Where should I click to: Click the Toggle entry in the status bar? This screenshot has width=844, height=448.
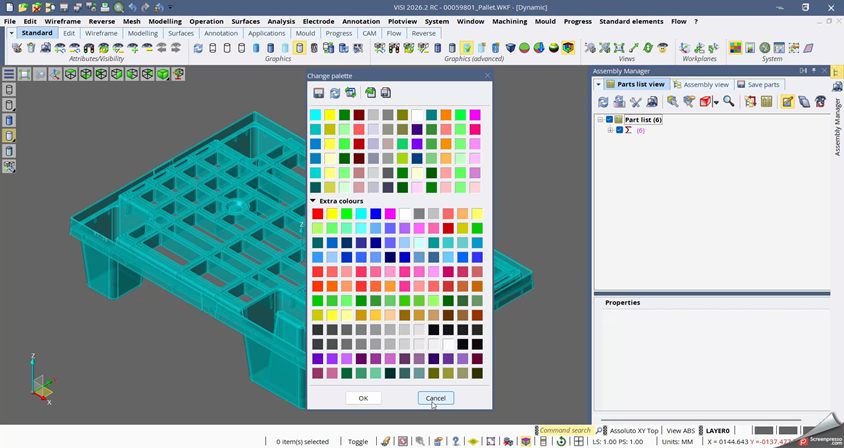pyautogui.click(x=357, y=442)
